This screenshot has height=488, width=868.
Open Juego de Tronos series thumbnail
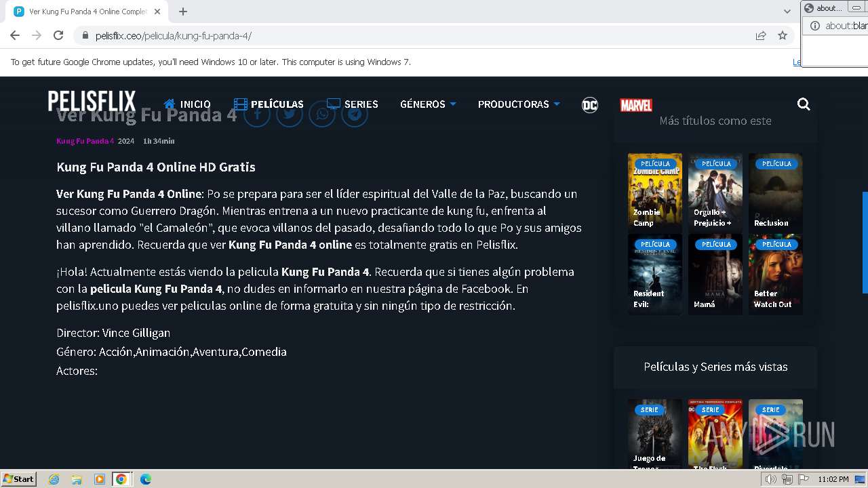coord(655,434)
